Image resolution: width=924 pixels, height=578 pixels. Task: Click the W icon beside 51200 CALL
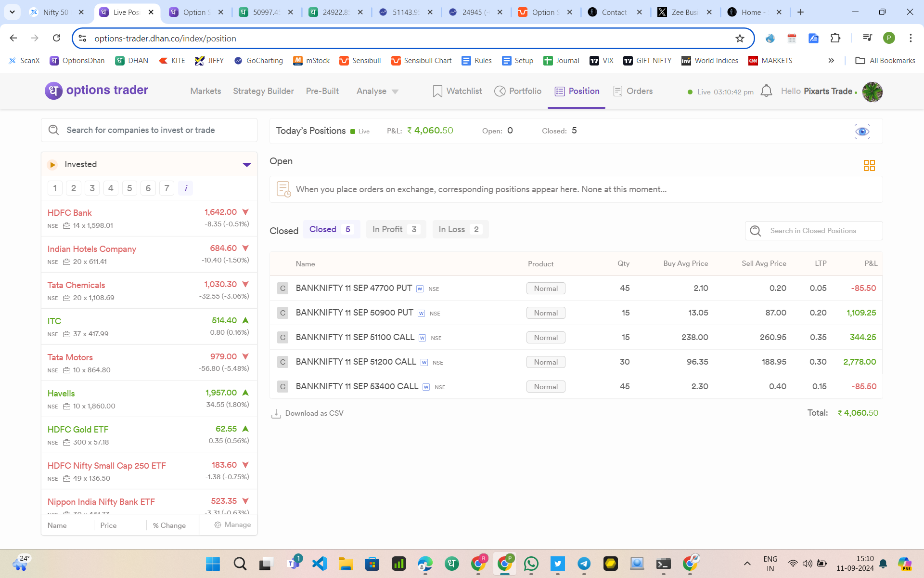click(424, 362)
